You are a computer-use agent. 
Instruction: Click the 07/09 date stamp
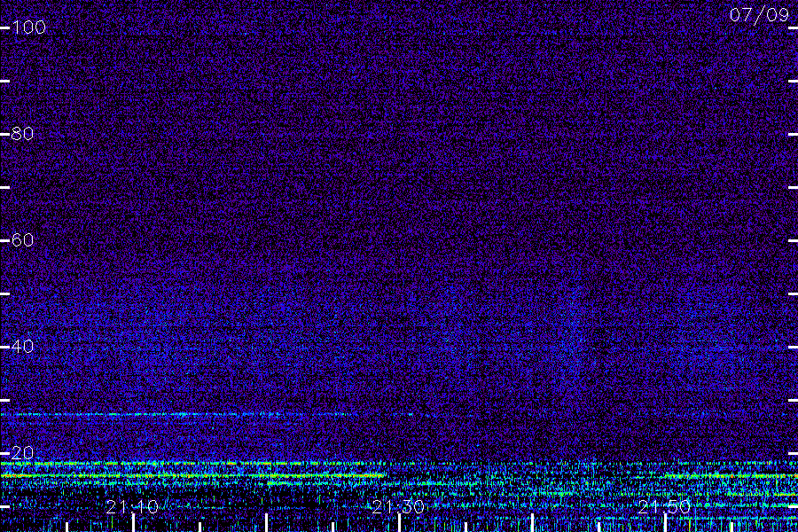tap(759, 15)
